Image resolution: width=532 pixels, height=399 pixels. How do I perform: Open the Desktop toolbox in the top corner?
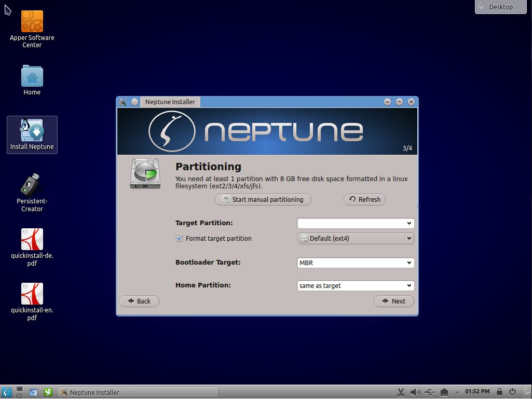501,7
